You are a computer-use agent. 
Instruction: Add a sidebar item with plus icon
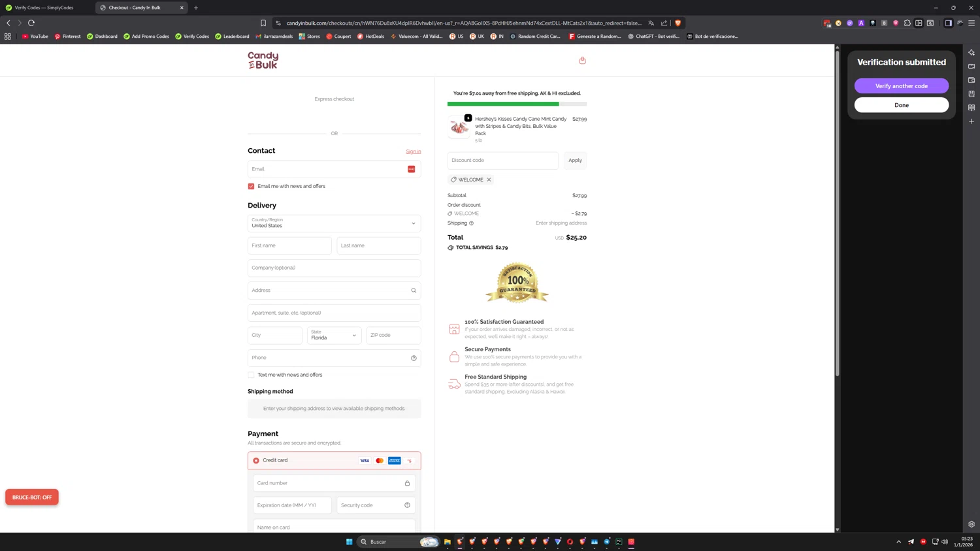(x=972, y=121)
